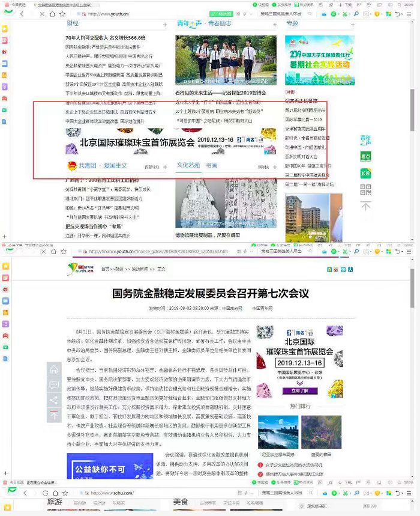Open 看得见的未来生活 记者探馆2019智博会 story
Screen dimensions: 420x516
click(221, 93)
